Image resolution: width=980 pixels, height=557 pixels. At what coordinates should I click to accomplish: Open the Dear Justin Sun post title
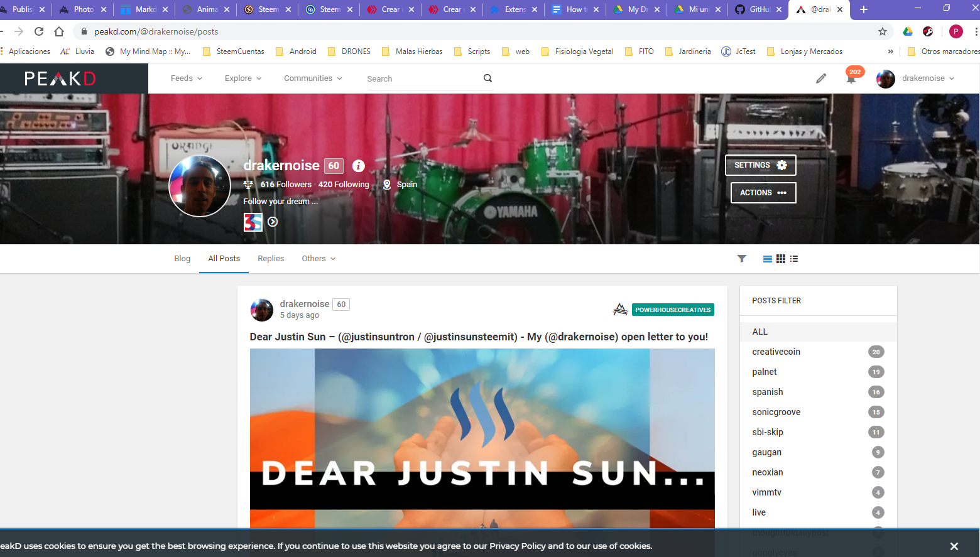[479, 337]
